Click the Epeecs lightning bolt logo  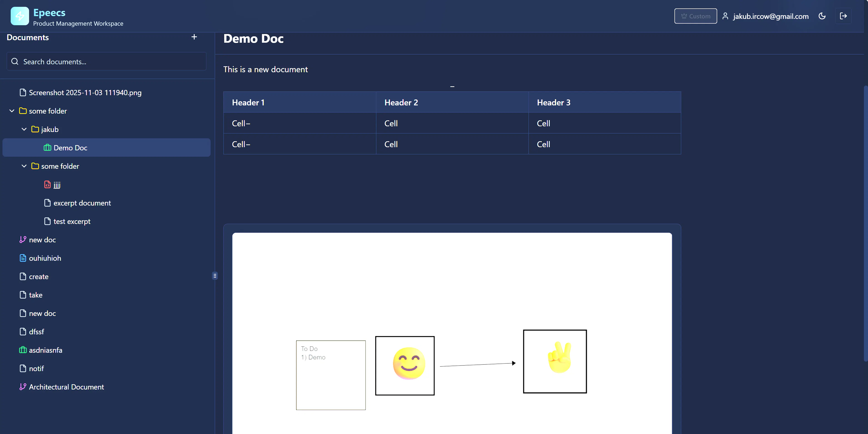pos(20,16)
